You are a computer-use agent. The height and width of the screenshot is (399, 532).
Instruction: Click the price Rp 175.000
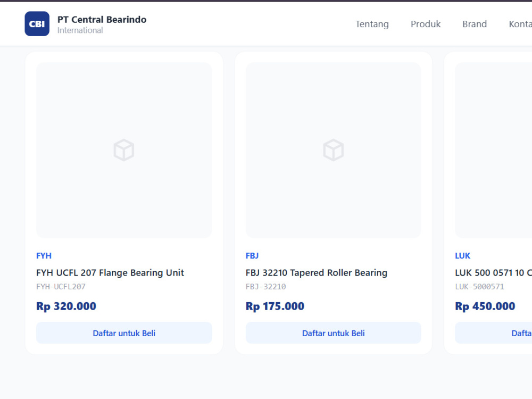pyautogui.click(x=275, y=306)
